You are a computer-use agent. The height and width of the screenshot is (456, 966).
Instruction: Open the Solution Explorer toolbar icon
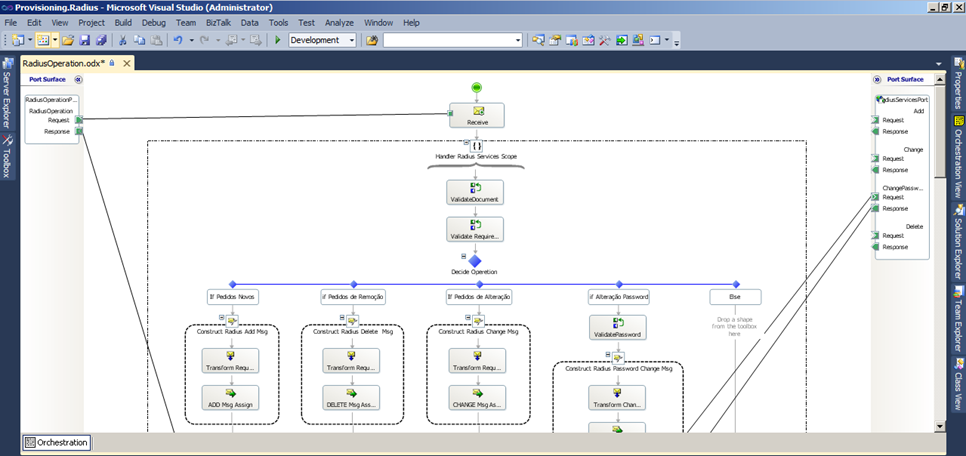(538, 40)
